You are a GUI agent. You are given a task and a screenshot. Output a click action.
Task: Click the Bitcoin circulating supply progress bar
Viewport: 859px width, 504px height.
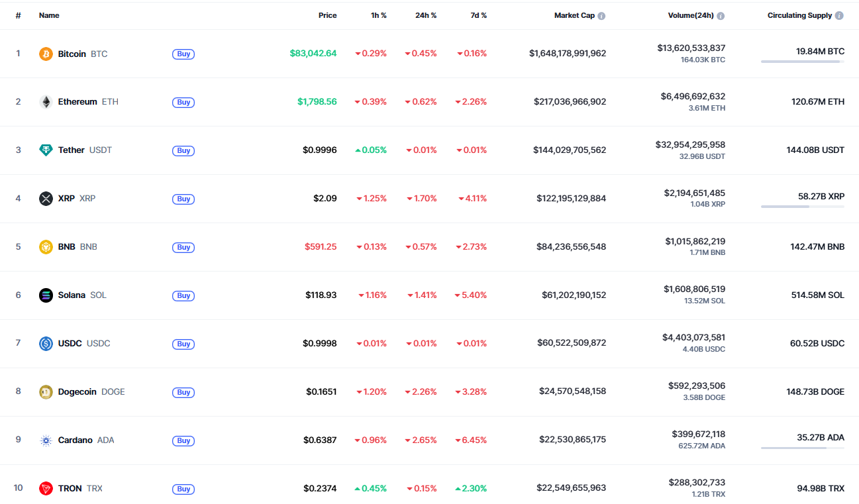pyautogui.click(x=802, y=62)
